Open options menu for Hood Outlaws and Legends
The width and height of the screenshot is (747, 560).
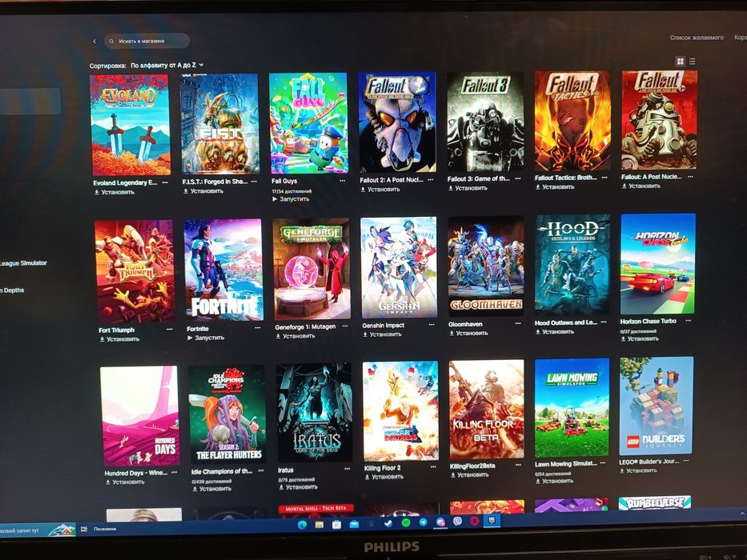pyautogui.click(x=604, y=322)
